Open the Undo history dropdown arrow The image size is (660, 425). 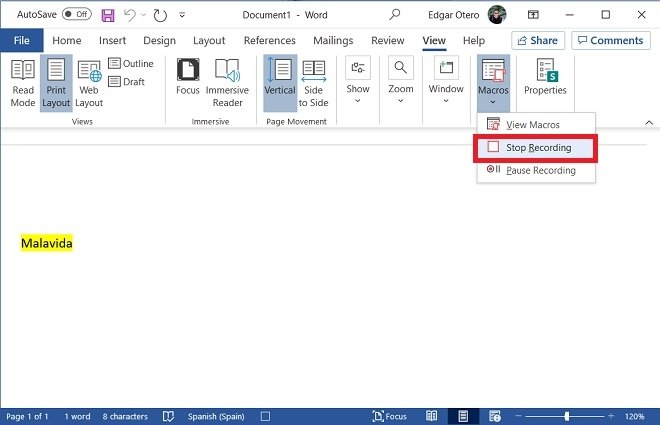[143, 16]
